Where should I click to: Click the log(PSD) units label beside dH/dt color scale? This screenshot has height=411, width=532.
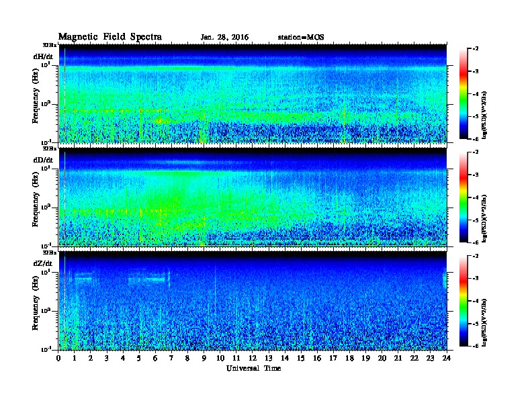point(485,115)
